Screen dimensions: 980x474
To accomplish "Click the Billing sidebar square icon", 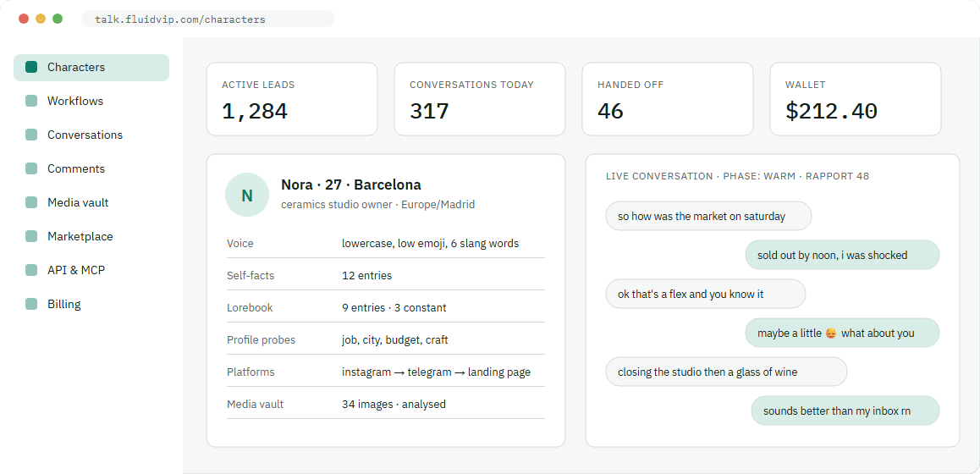I will click(x=31, y=304).
